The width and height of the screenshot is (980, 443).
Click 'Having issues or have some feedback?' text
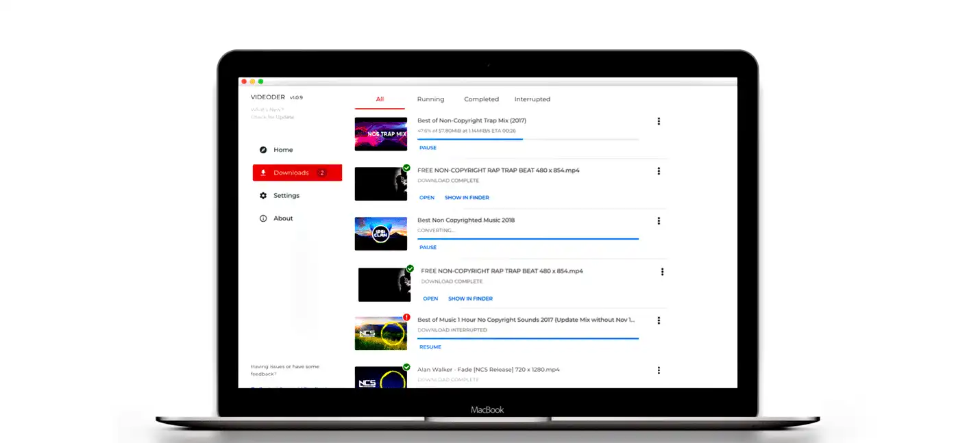point(285,370)
